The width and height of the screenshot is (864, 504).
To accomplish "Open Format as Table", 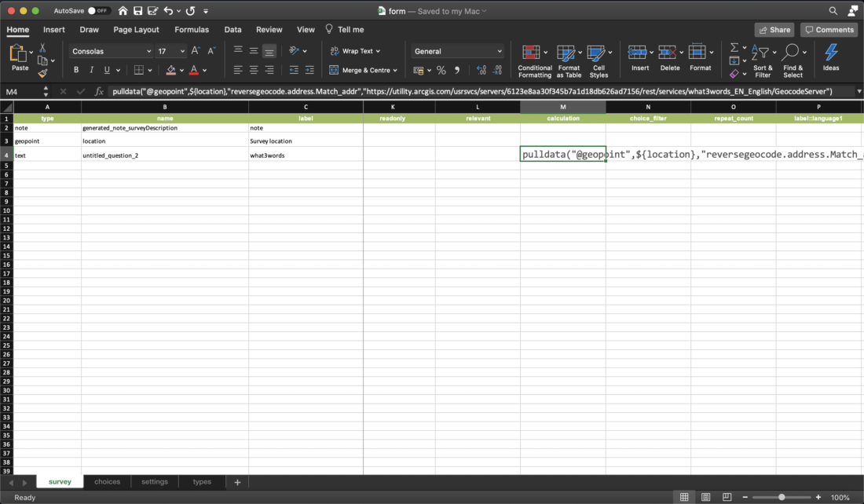I will tap(569, 61).
